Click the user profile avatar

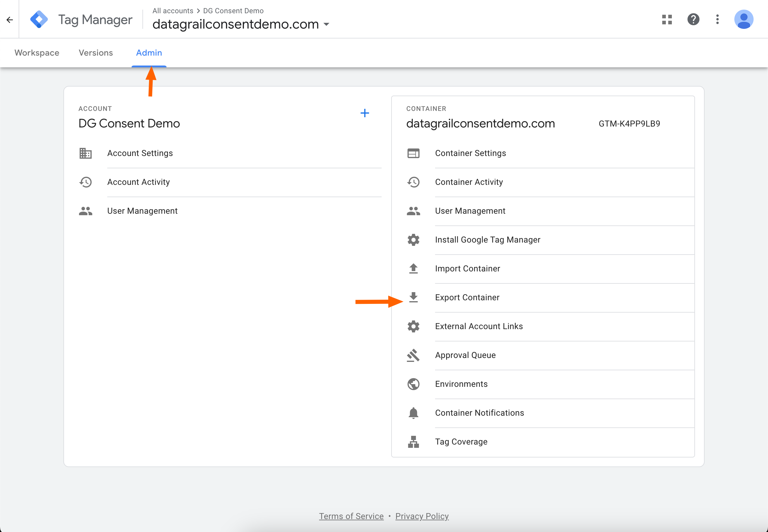tap(743, 19)
